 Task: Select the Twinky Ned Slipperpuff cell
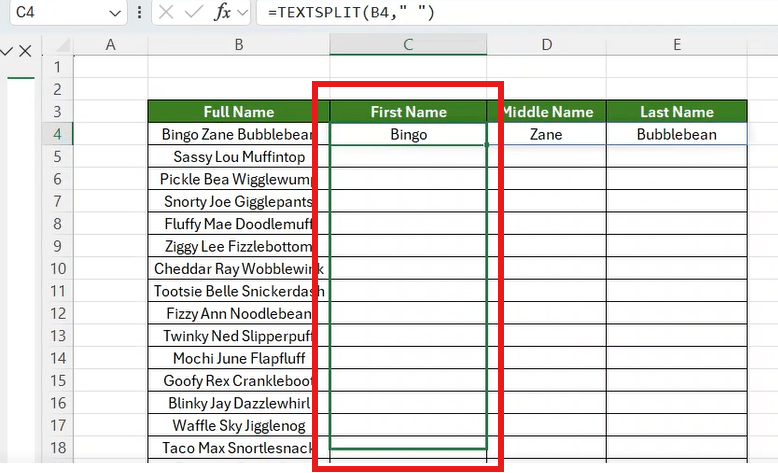click(x=239, y=336)
